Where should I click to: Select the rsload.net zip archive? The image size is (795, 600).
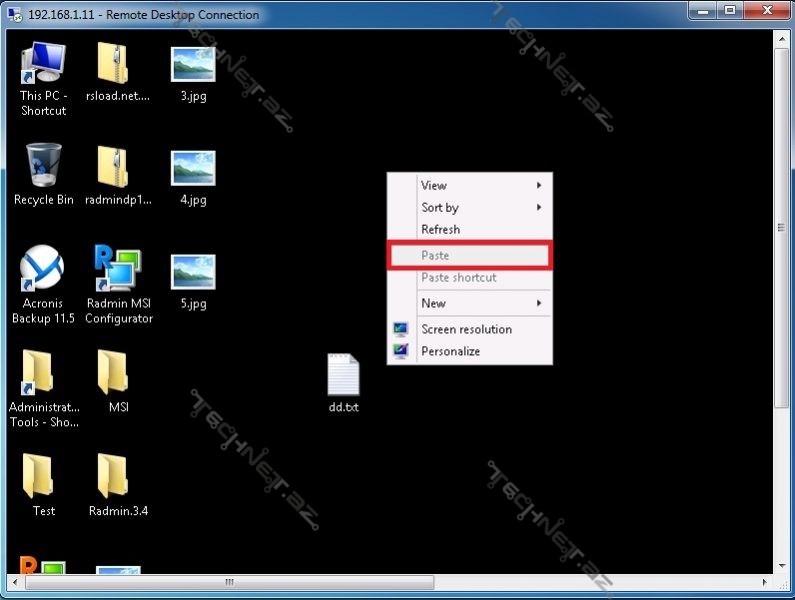pyautogui.click(x=112, y=64)
